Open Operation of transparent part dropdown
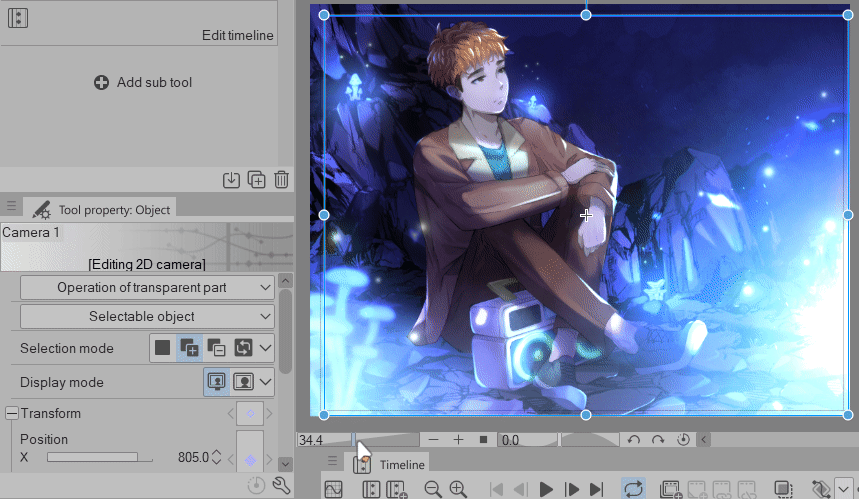The width and height of the screenshot is (859, 499). point(147,288)
